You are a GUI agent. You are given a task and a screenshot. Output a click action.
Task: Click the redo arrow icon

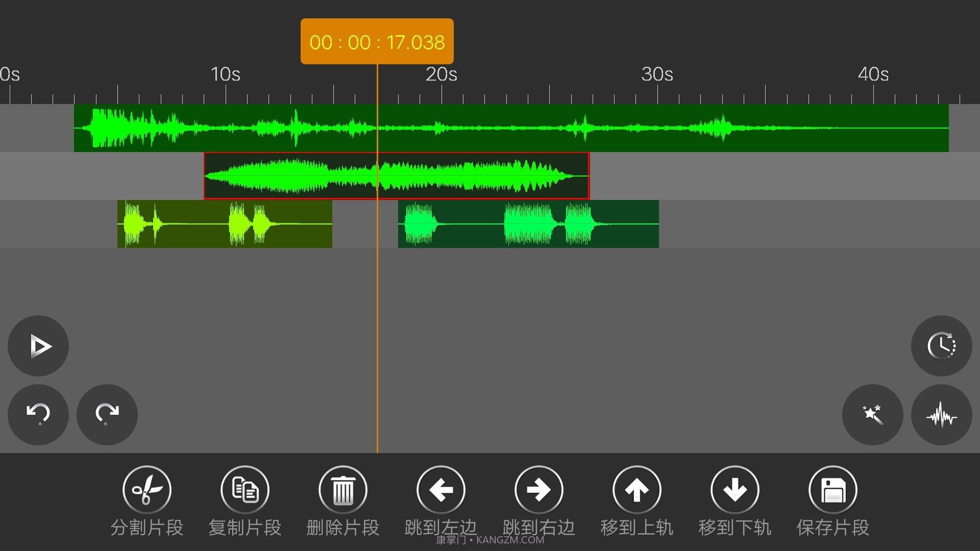pyautogui.click(x=107, y=414)
